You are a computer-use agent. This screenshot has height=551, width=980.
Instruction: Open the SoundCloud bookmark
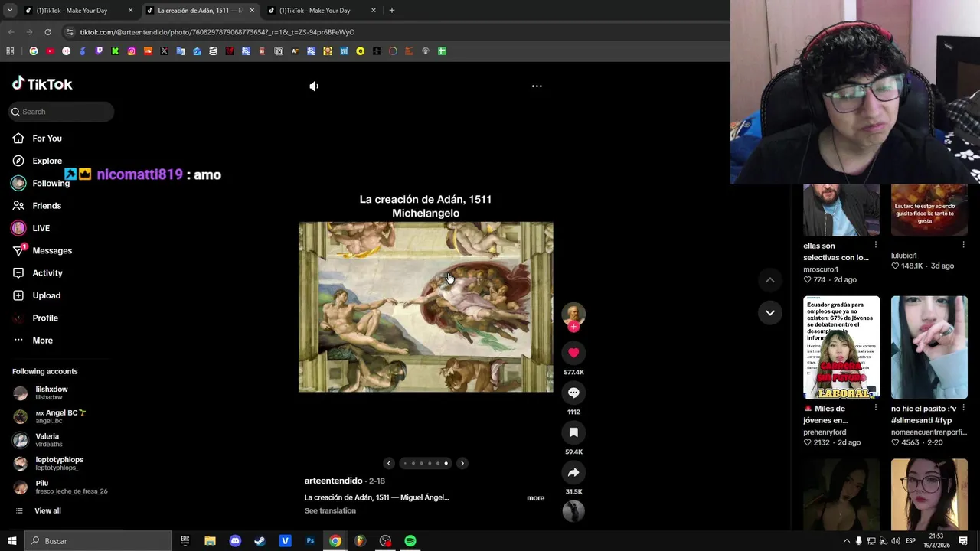click(x=148, y=51)
